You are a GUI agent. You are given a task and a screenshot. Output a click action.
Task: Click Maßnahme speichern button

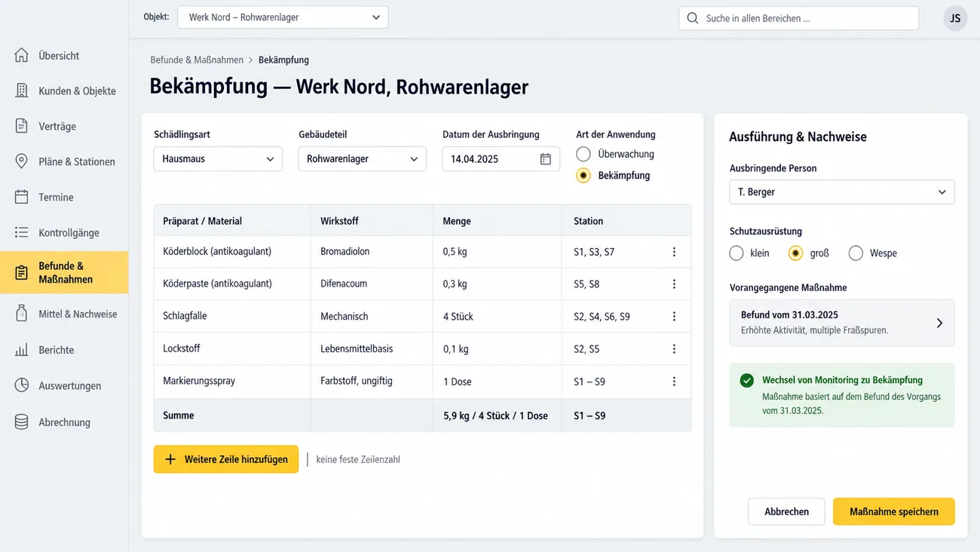point(894,511)
